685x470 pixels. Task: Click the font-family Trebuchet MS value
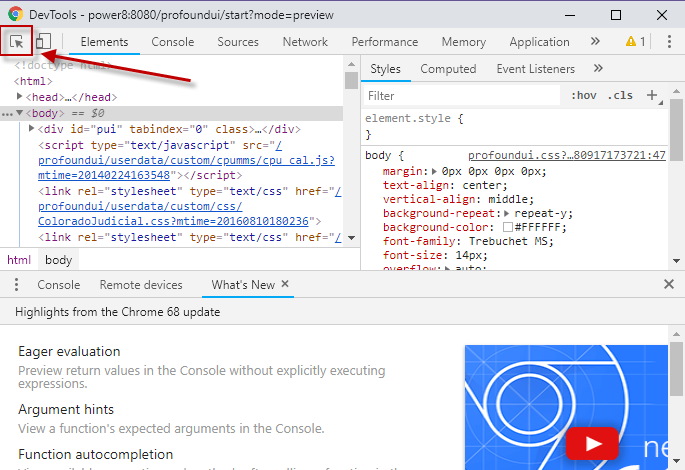508,241
